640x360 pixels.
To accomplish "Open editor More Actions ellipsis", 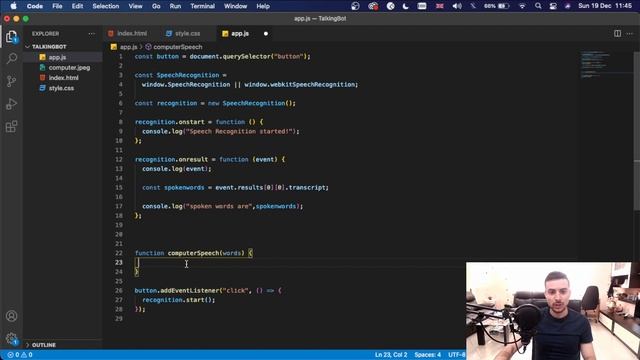I will tap(629, 33).
